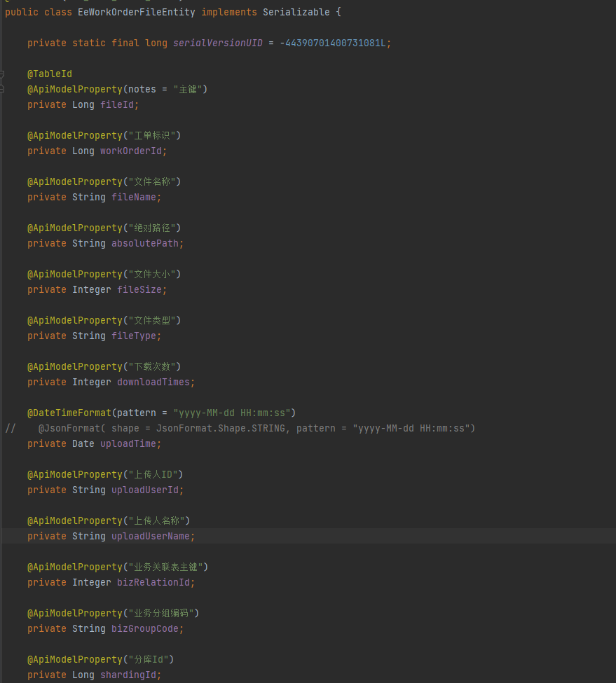
Task: Click the Serializable interface name
Action: click(296, 12)
